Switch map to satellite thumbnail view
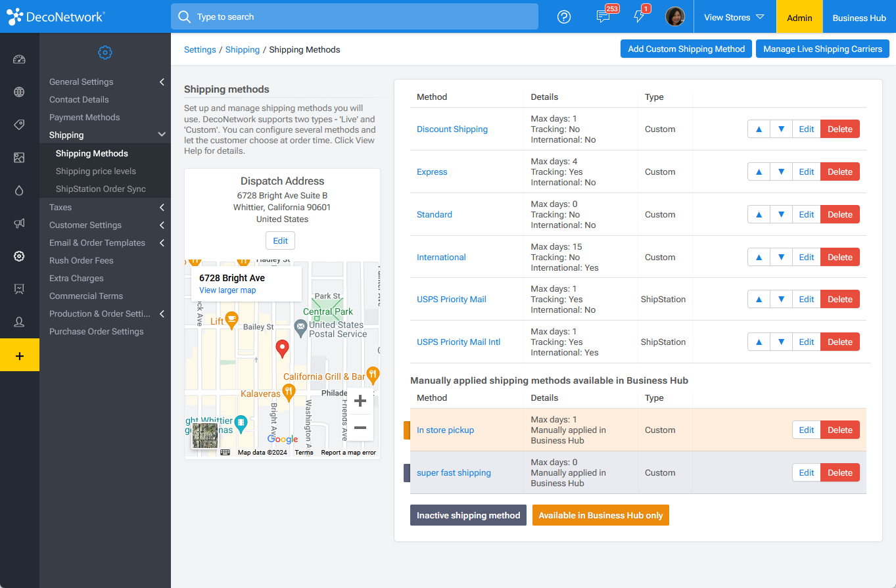The image size is (896, 588). [x=204, y=436]
